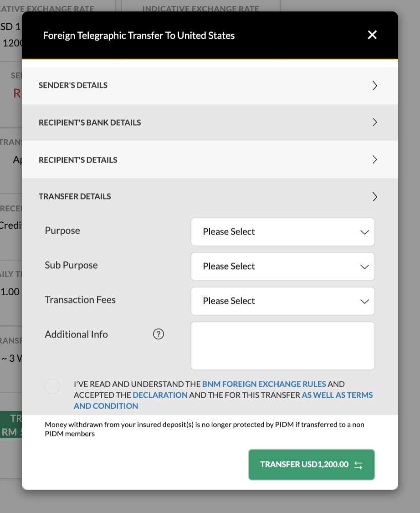Open the Sub Purpose dropdown
The image size is (420, 513).
pyautogui.click(x=282, y=267)
